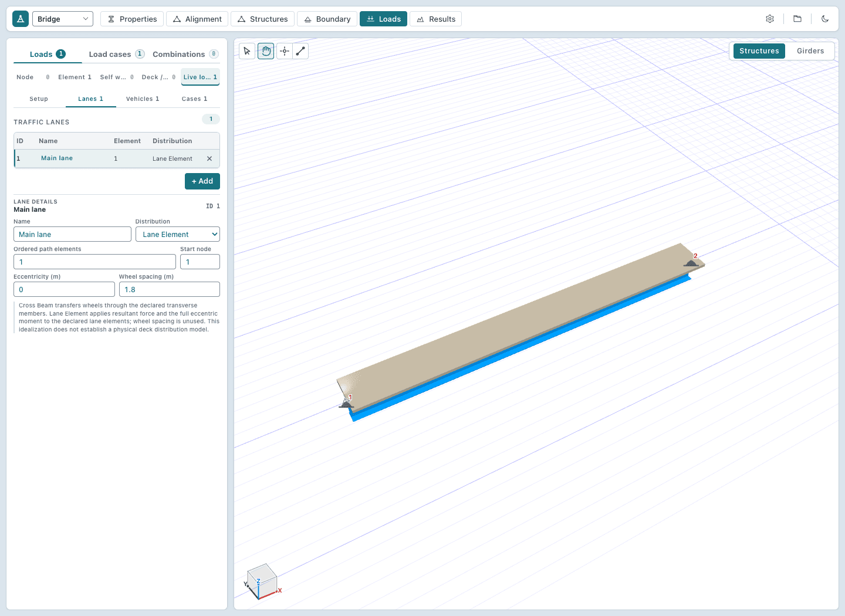Click the Lane Element cell in table
This screenshot has height=616, width=845.
click(x=173, y=158)
